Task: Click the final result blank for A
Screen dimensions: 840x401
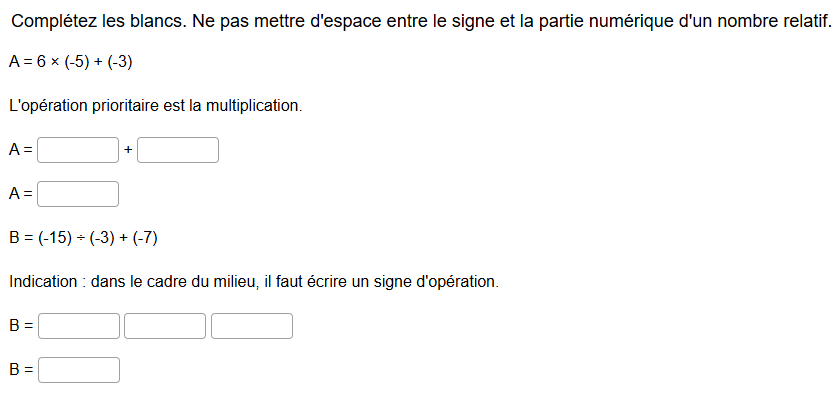Action: click(78, 194)
